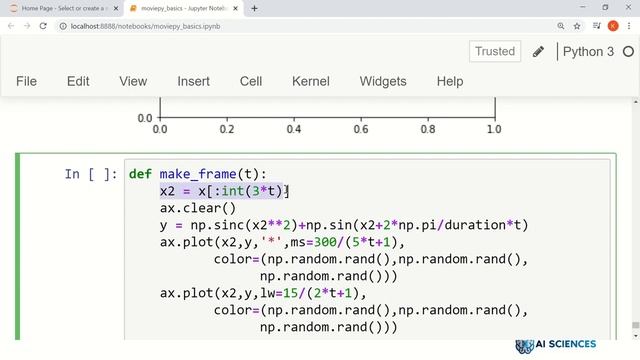The width and height of the screenshot is (640, 360).
Task: Open the File menu
Action: 27,81
